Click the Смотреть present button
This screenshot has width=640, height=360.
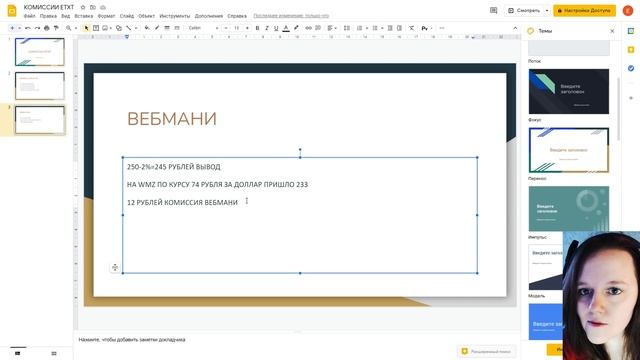pos(524,10)
